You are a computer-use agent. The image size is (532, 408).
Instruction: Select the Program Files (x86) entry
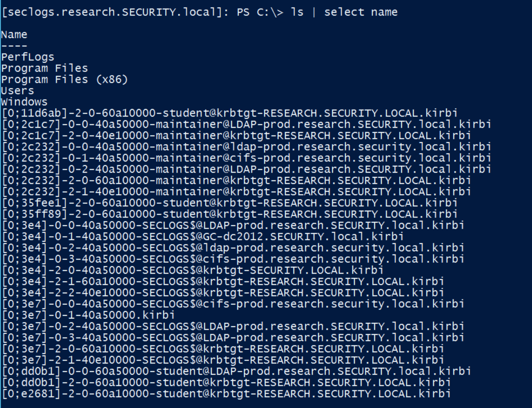tap(64, 79)
